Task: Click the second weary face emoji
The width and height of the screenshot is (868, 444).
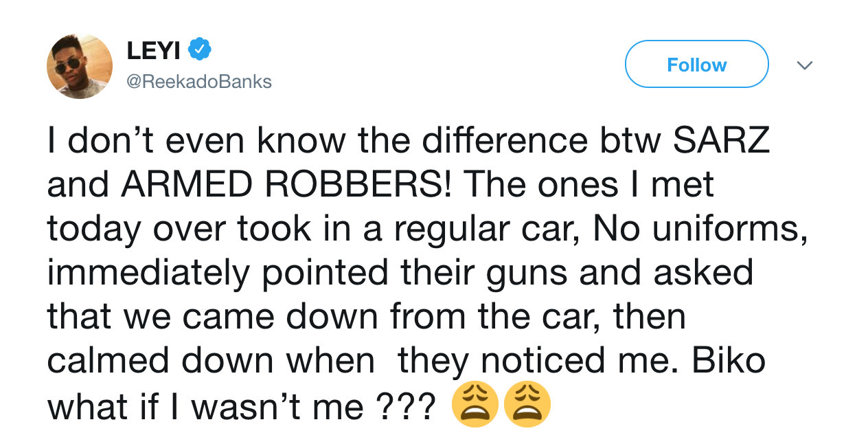Action: coord(527,405)
